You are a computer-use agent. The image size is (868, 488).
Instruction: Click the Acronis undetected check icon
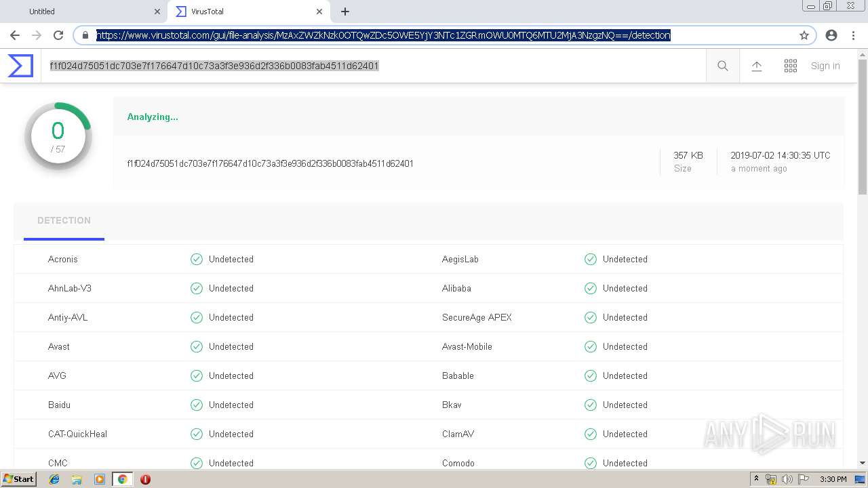click(x=197, y=259)
